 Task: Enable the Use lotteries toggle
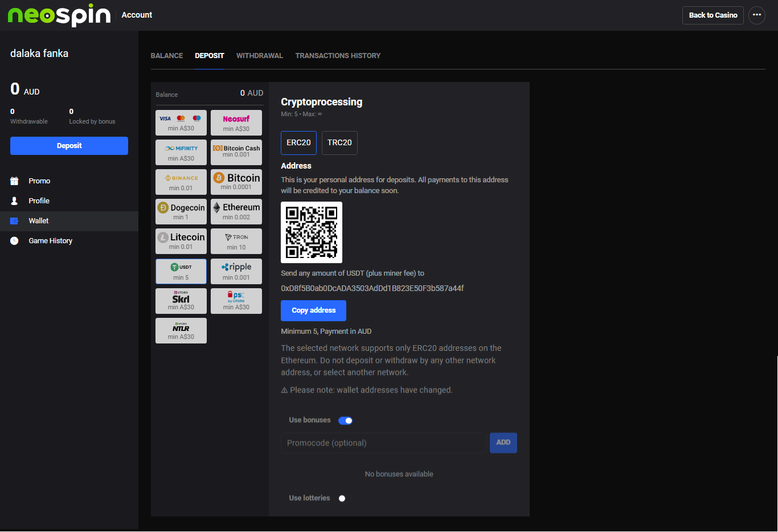point(344,498)
